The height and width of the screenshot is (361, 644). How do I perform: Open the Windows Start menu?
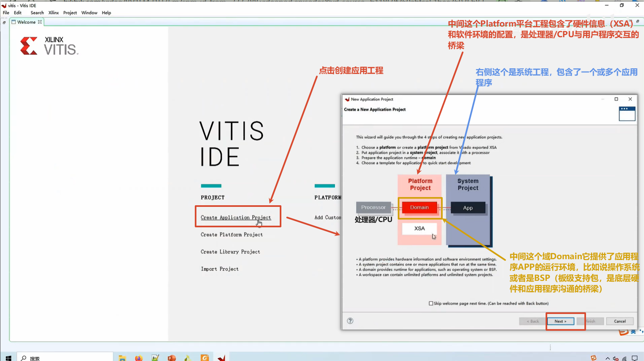[8, 358]
